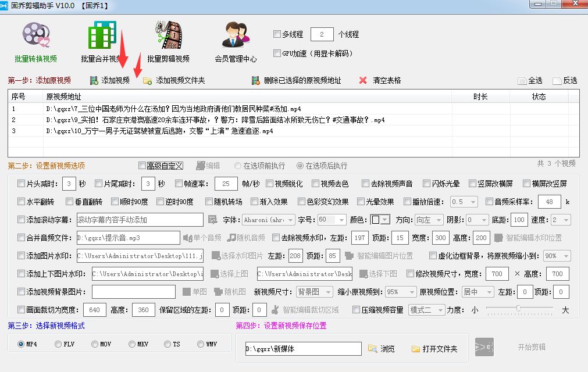Viewport: 588px width, 372px height.
Task: Select video row 1 三位中国老师
Action: (293, 109)
